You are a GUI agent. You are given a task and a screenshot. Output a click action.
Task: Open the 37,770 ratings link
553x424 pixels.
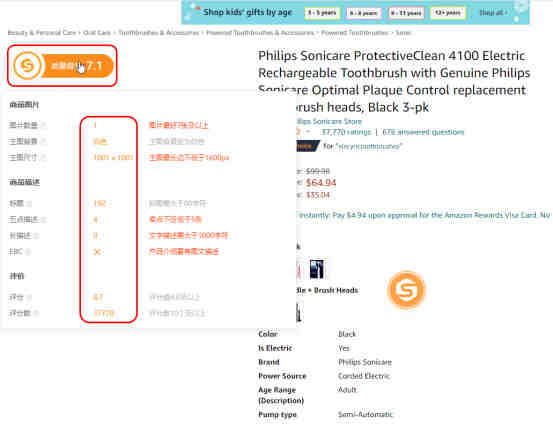pyautogui.click(x=346, y=132)
